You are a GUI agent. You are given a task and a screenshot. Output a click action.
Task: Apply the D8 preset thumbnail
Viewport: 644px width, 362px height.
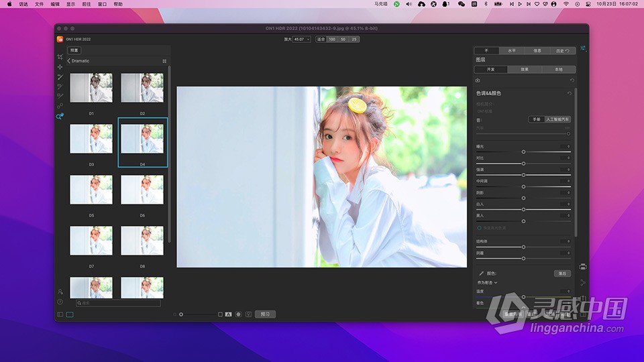142,241
